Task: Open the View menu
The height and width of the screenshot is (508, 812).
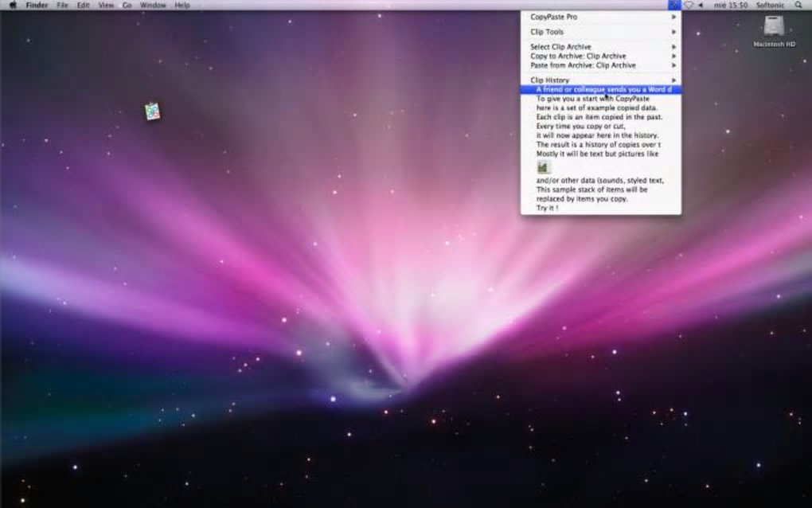Action: tap(106, 6)
